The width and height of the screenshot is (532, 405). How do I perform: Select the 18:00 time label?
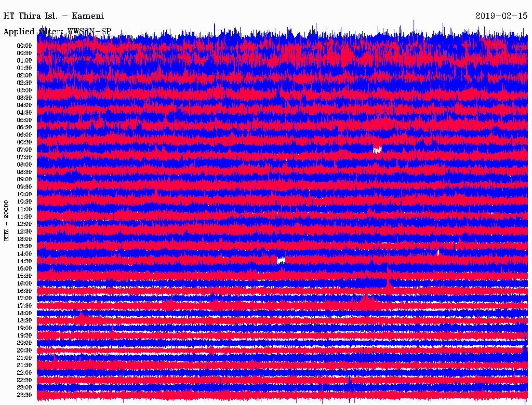pos(24,313)
